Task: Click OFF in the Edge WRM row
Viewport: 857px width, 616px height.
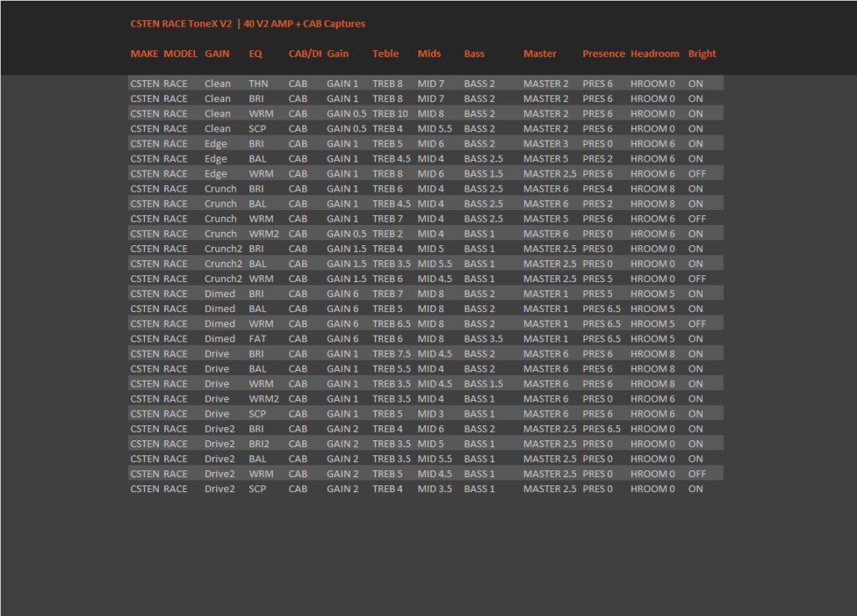Action: tap(697, 174)
